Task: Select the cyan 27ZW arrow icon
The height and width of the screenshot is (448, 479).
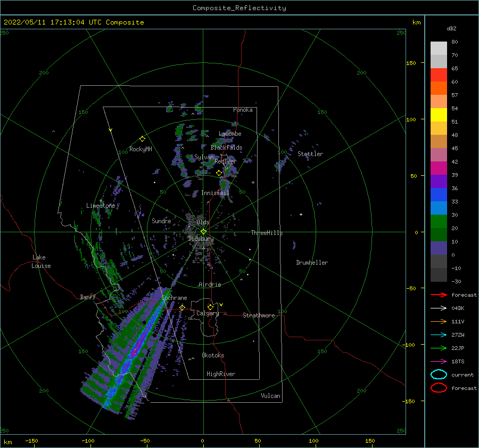Action: tap(439, 335)
